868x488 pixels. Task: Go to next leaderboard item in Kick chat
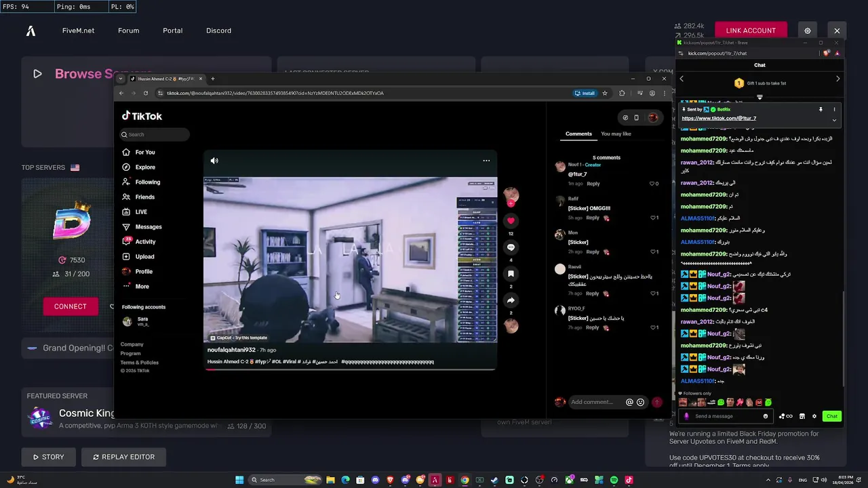click(837, 79)
